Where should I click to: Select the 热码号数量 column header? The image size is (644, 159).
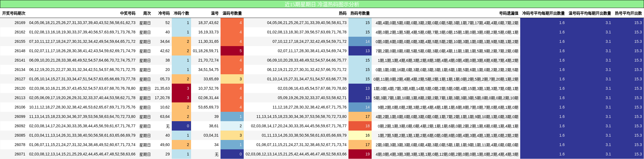click(x=360, y=13)
